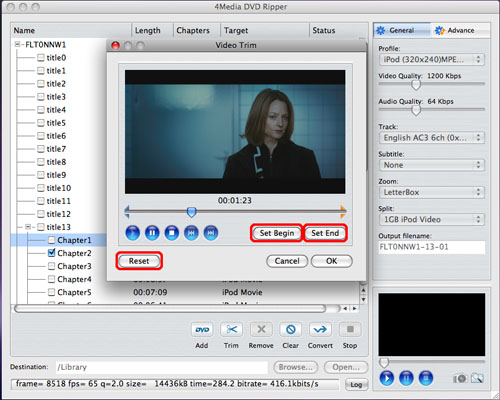The image size is (500, 400).
Task: Click the Name column header
Action: pyautogui.click(x=71, y=30)
